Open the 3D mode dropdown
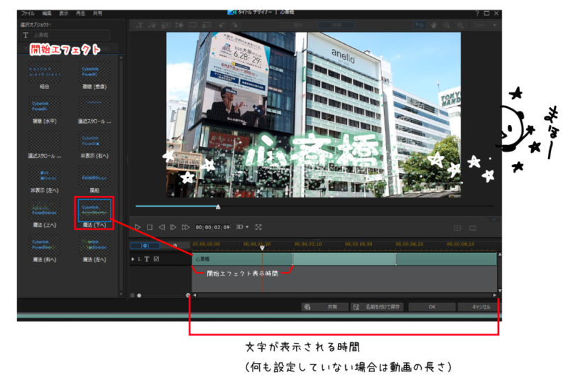Viewport: 568px width, 392px height. (x=242, y=227)
